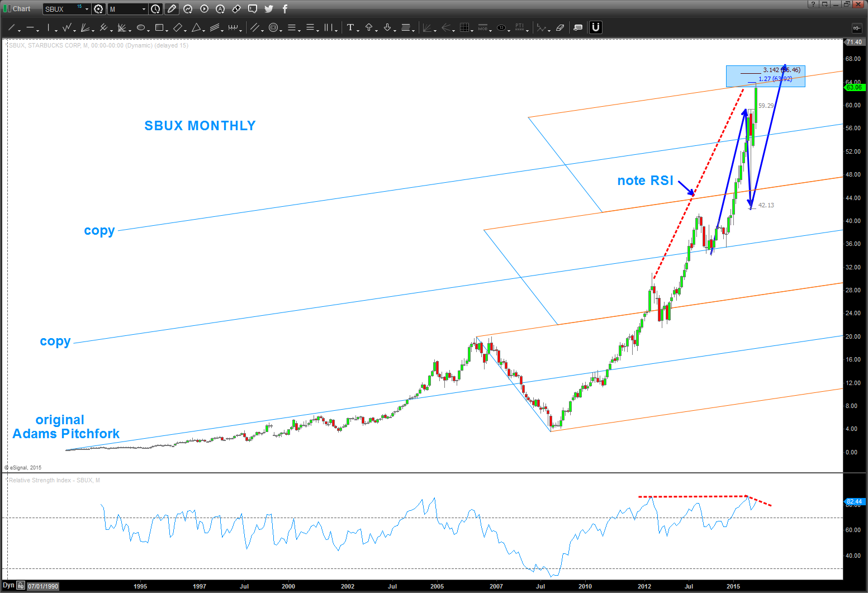Share chart via Facebook icon
This screenshot has height=593, width=868.
[x=284, y=9]
